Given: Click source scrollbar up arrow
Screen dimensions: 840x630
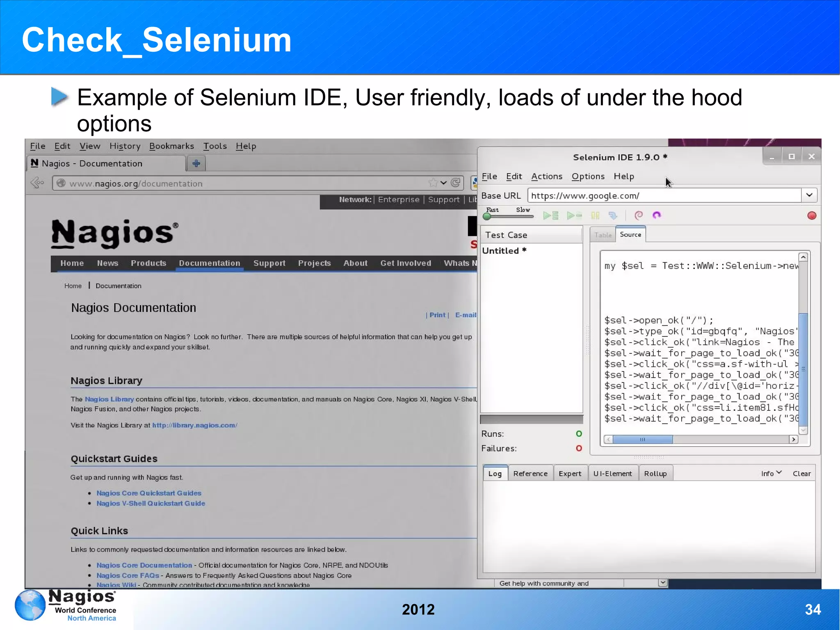Looking at the screenshot, I should tap(803, 257).
